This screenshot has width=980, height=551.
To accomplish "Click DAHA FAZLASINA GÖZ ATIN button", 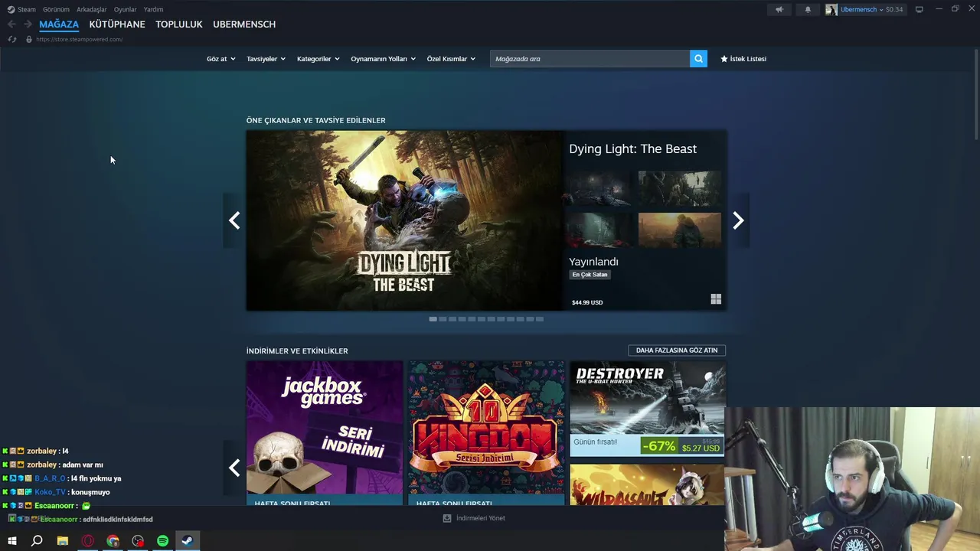I will point(677,350).
